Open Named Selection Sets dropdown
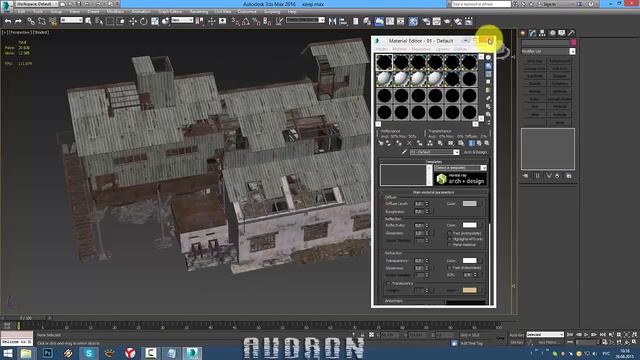Image resolution: width=640 pixels, height=360 pixels. [305, 20]
